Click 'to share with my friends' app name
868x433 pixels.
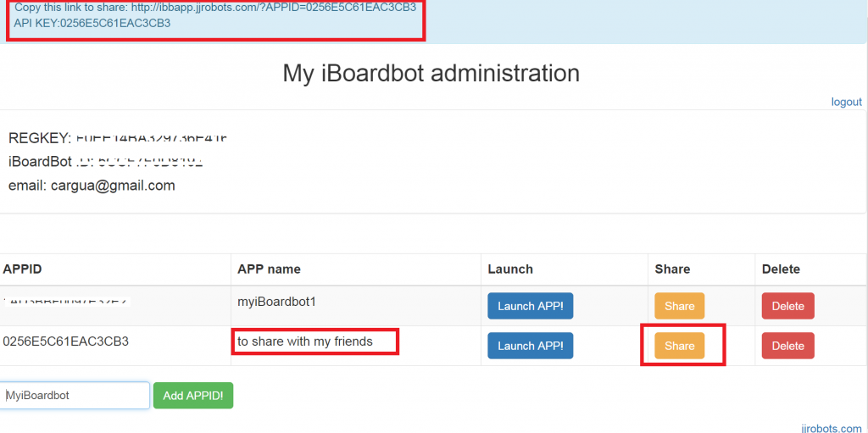(305, 341)
